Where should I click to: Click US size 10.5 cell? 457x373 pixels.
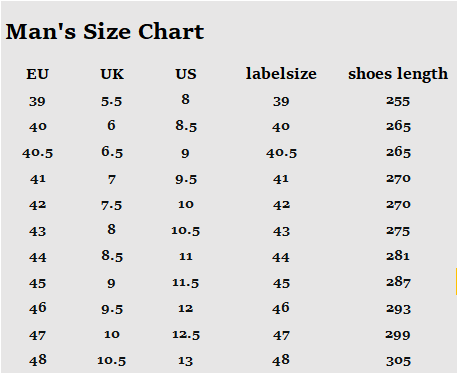186,231
